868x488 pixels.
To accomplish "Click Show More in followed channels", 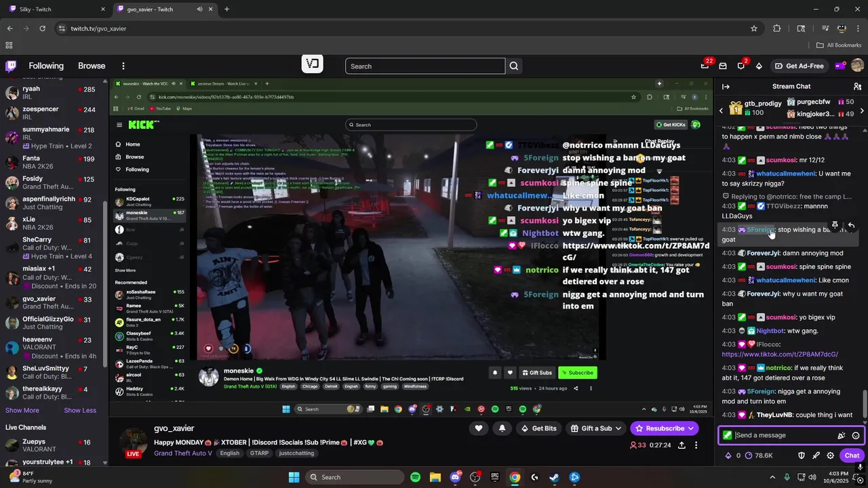I will [x=22, y=410].
